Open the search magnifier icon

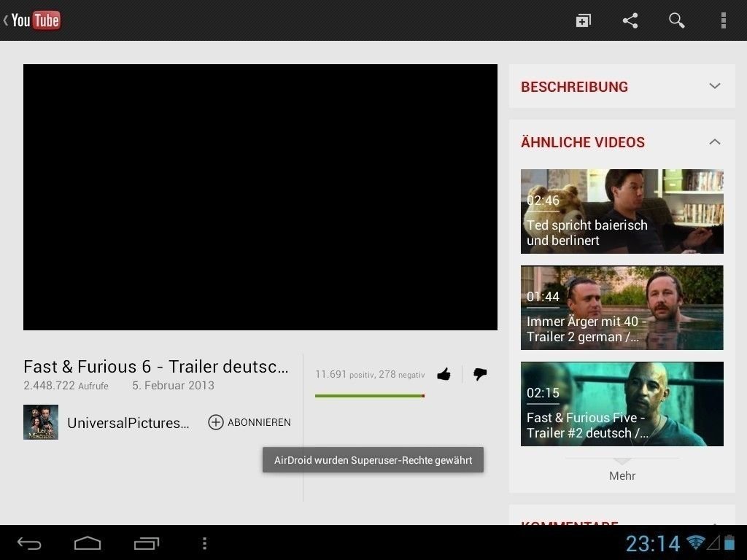click(676, 20)
